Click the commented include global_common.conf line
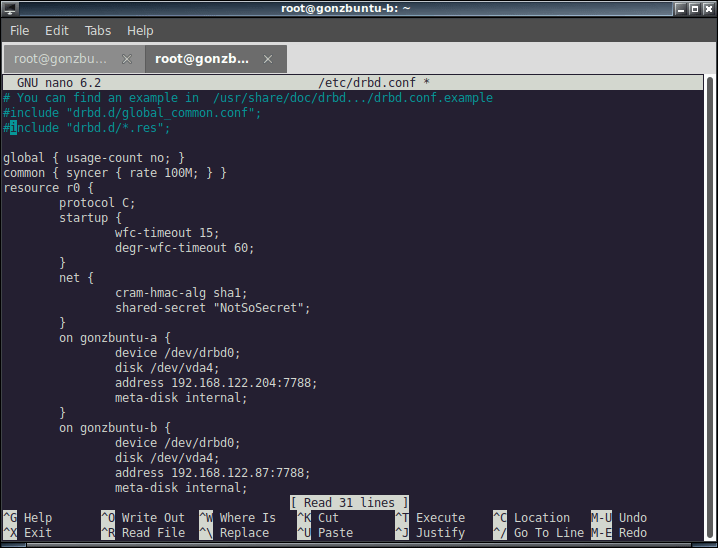The height and width of the screenshot is (548, 718). coord(132,113)
